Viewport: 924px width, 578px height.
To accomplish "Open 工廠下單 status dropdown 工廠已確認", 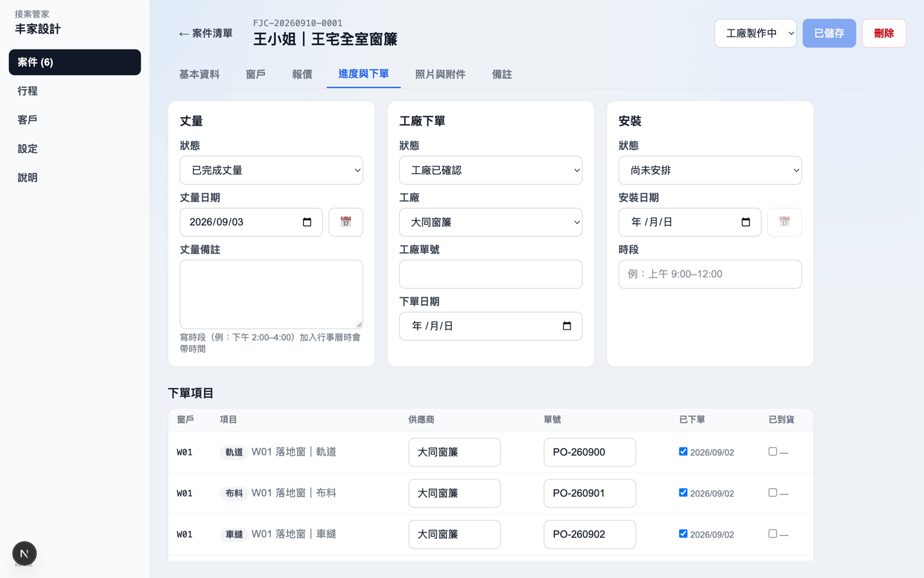I will tap(491, 170).
